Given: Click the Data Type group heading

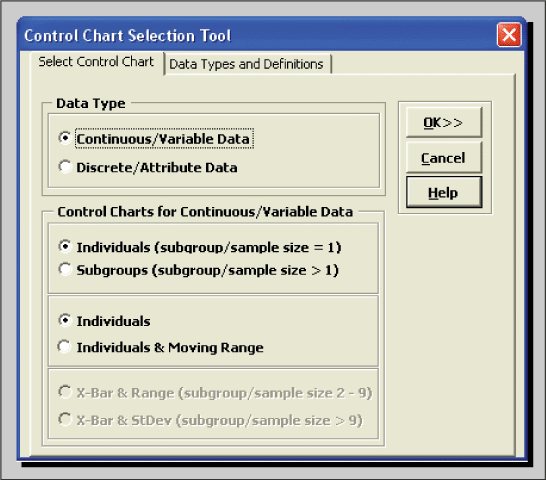Looking at the screenshot, I should coord(91,103).
